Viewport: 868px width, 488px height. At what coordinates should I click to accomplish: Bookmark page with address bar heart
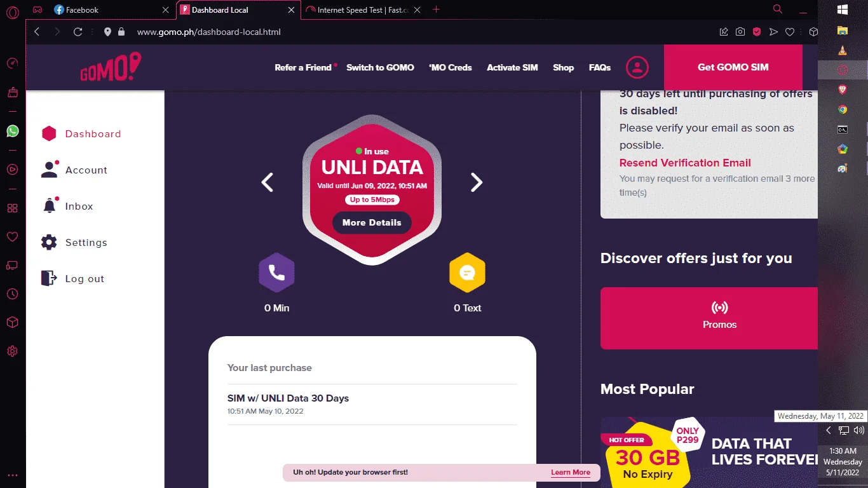[790, 32]
